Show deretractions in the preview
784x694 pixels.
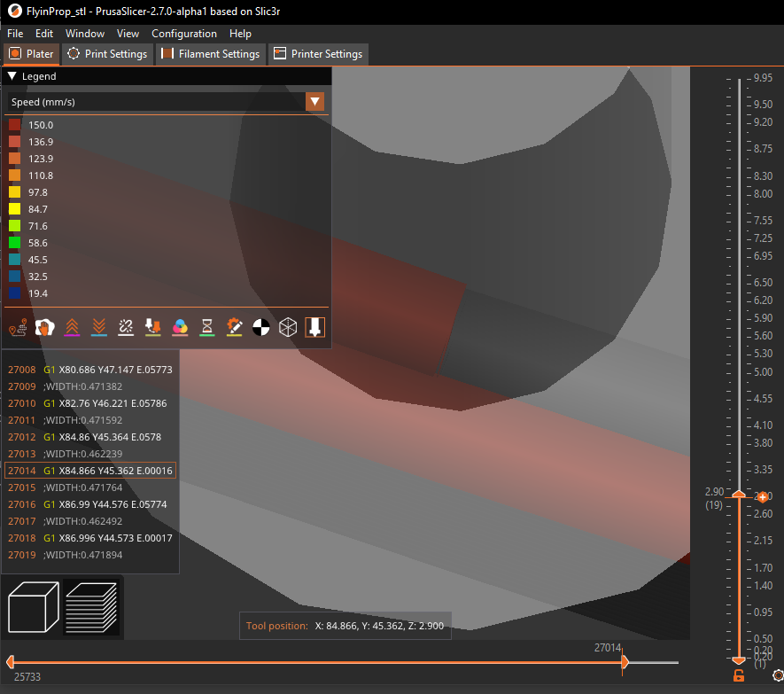98,327
